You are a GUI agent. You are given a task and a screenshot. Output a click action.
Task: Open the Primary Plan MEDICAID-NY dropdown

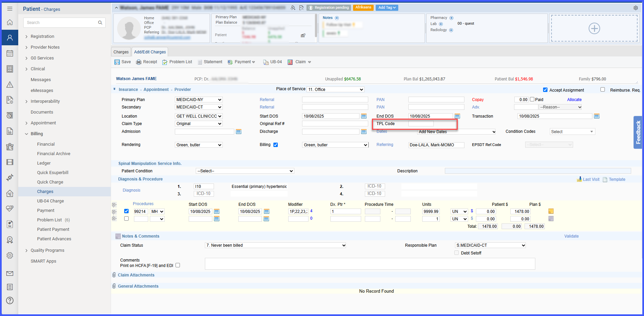(199, 100)
